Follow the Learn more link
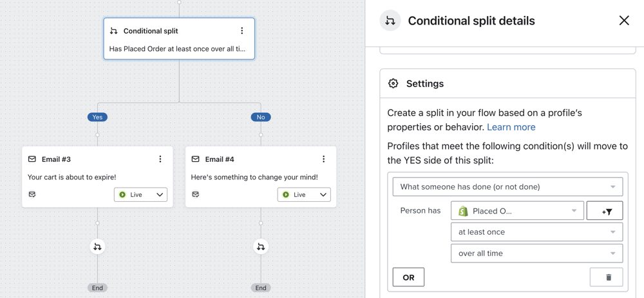644x298 pixels. [x=511, y=127]
